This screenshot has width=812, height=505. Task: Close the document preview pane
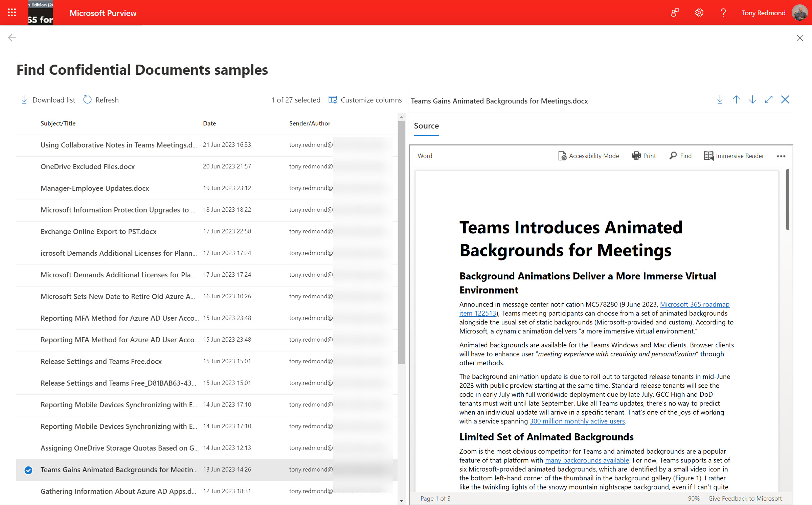(785, 99)
